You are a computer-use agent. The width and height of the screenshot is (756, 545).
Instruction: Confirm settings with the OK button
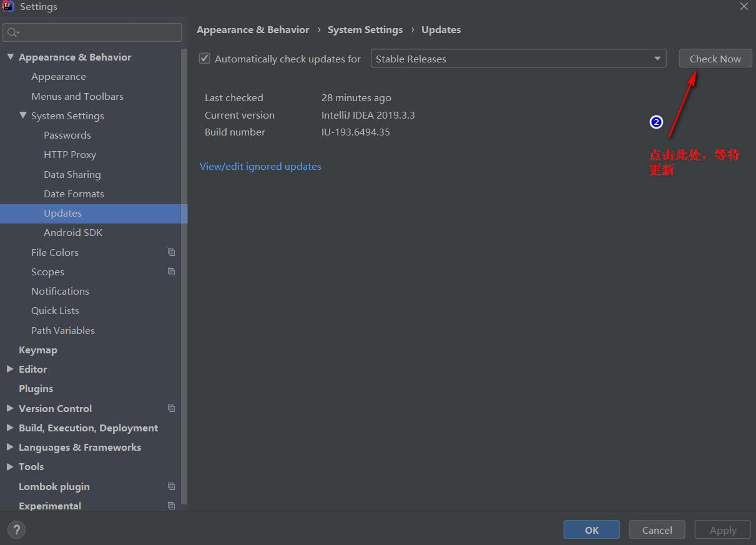click(x=592, y=530)
